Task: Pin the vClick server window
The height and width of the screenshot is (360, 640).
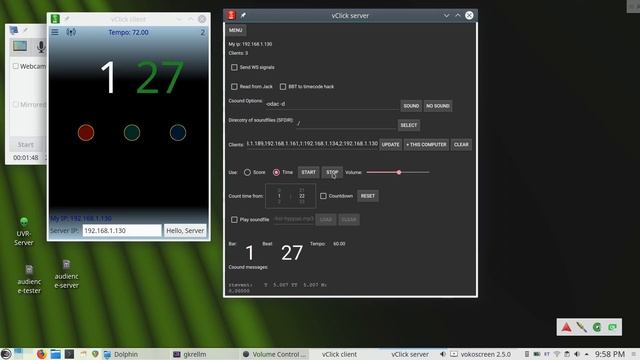Action: (243, 16)
